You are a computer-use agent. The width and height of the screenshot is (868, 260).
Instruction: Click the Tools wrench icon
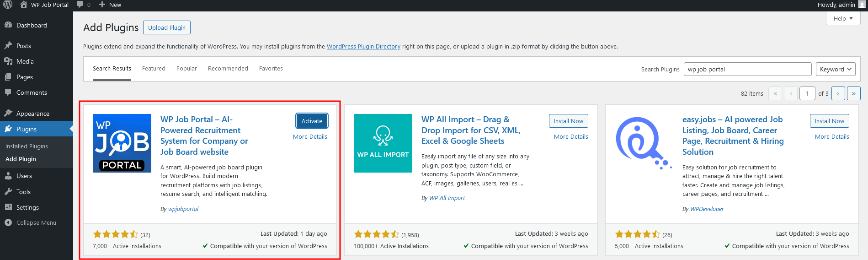[x=8, y=192]
